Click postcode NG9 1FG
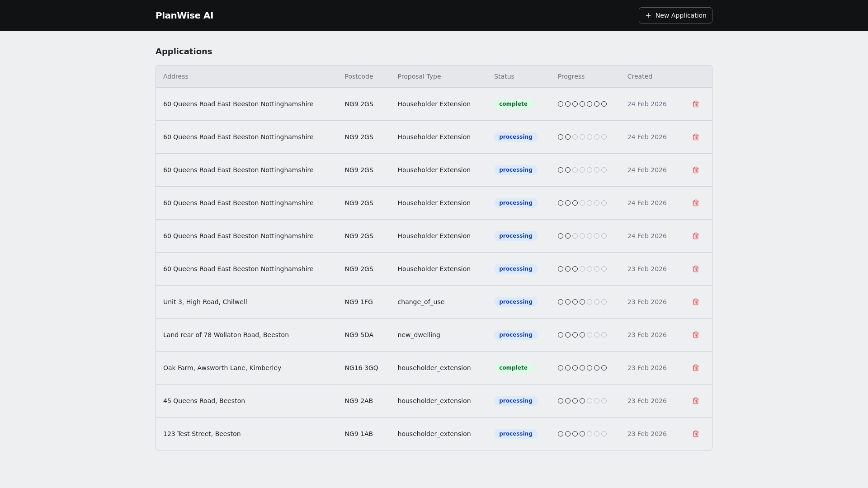Screen dimensions: 868x488 click(x=359, y=302)
